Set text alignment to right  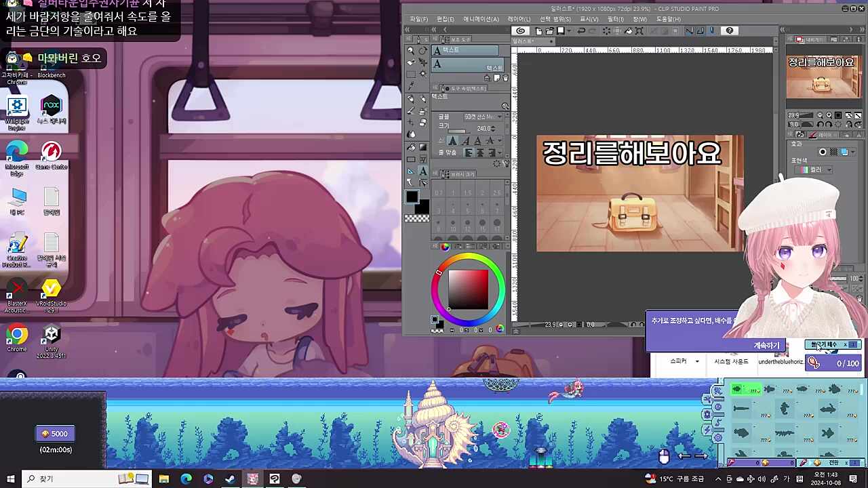(x=492, y=152)
